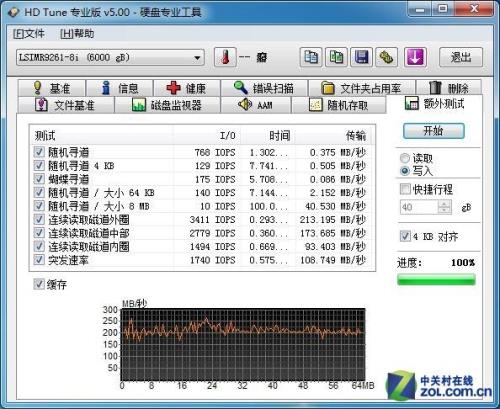Open the [H]帮助 help menu
This screenshot has width=500, height=409.
click(77, 34)
